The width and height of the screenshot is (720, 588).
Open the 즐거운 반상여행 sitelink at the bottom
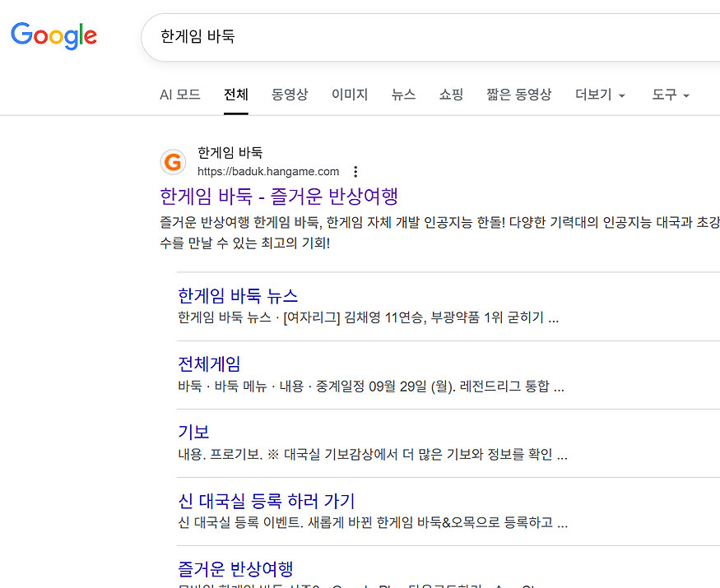point(235,569)
